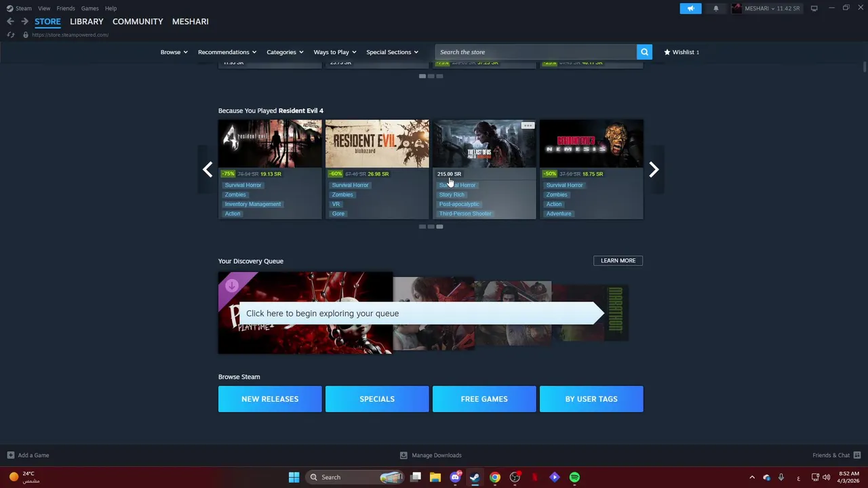Expand the Categories dropdown
Viewport: 868px width, 488px height.
click(285, 52)
